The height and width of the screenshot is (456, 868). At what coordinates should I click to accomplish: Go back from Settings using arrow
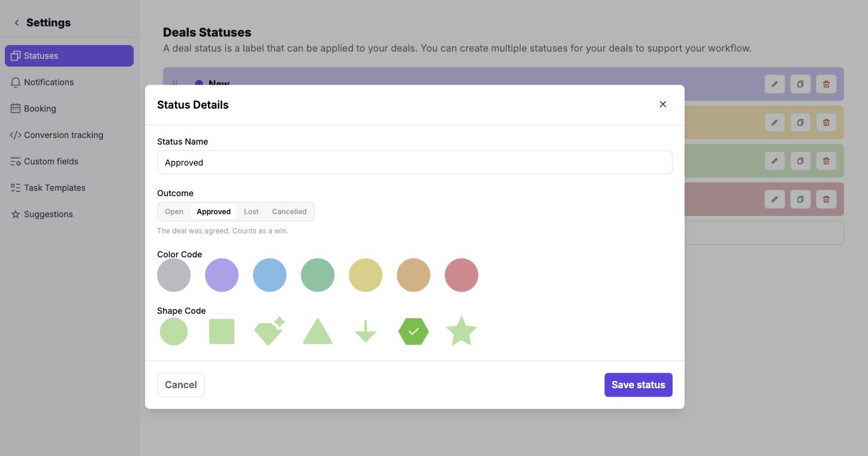17,23
